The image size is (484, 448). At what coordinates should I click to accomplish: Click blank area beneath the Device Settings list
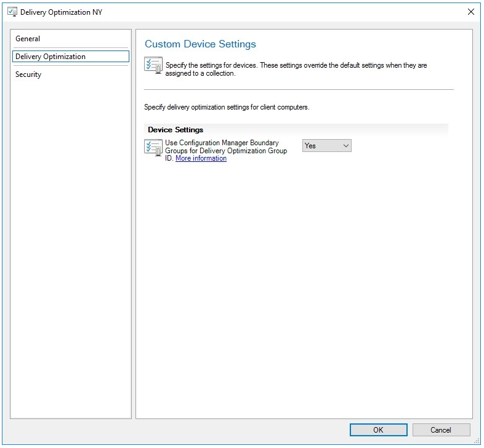pyautogui.click(x=296, y=277)
